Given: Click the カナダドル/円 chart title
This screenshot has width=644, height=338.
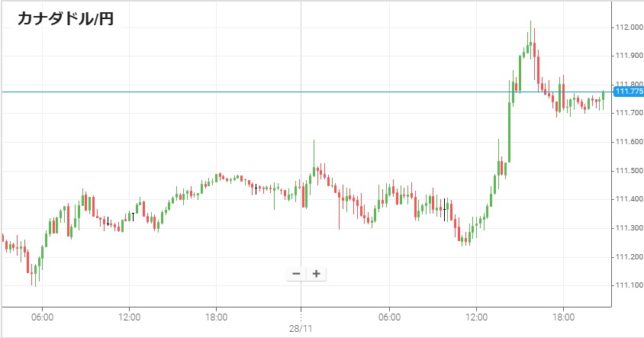Looking at the screenshot, I should pos(66,20).
